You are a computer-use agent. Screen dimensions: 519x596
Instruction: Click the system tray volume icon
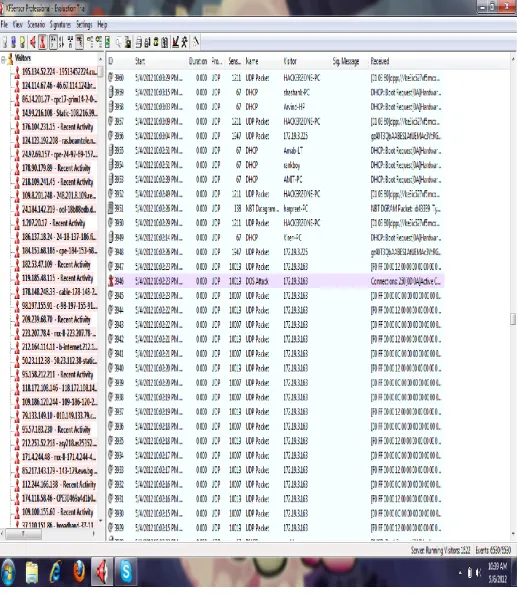pyautogui.click(x=478, y=572)
